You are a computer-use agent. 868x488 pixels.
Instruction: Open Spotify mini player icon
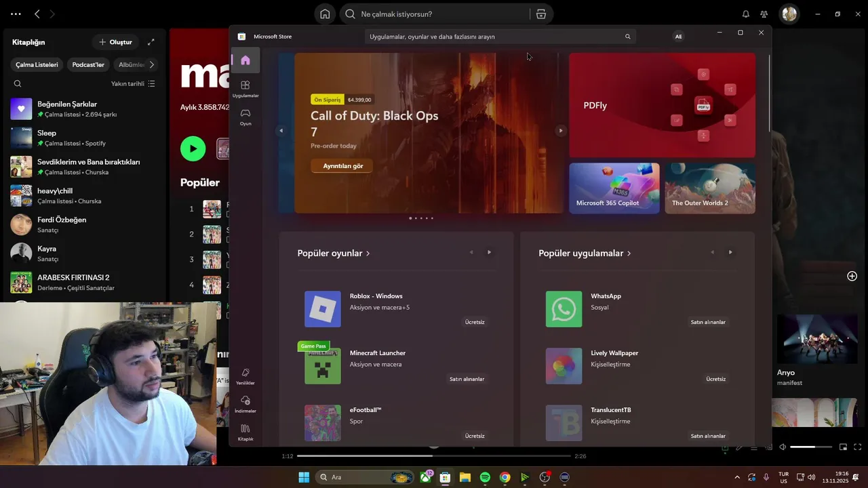(843, 447)
